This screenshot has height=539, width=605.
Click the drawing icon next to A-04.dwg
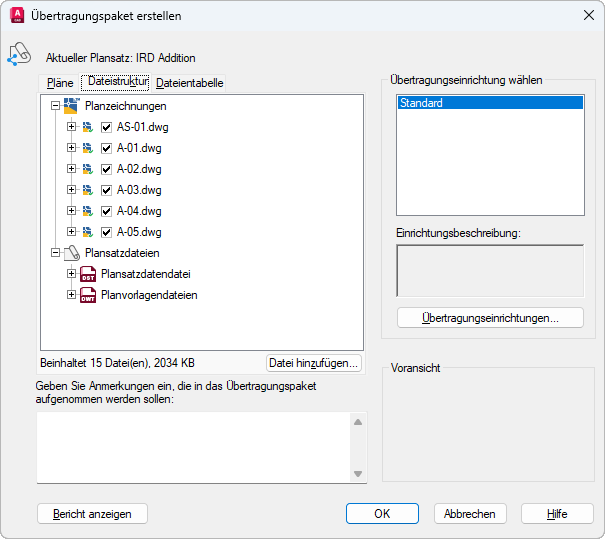point(88,211)
